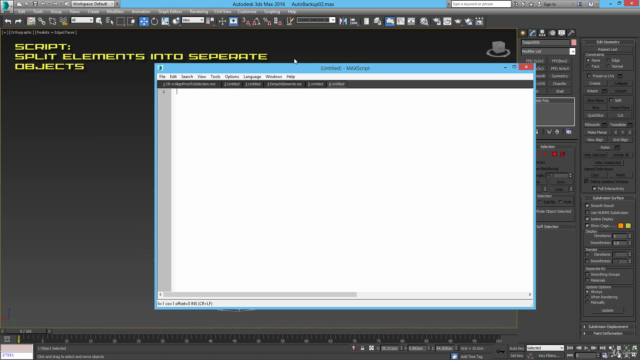This screenshot has width=640, height=360.
Task: Select the Unlink Selection tool
Action: coord(53,21)
